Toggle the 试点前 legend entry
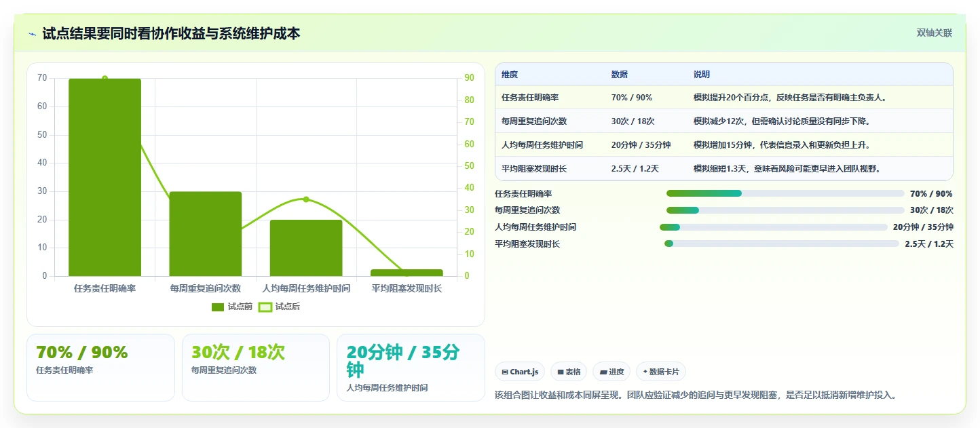The height and width of the screenshot is (428, 980). [x=232, y=307]
